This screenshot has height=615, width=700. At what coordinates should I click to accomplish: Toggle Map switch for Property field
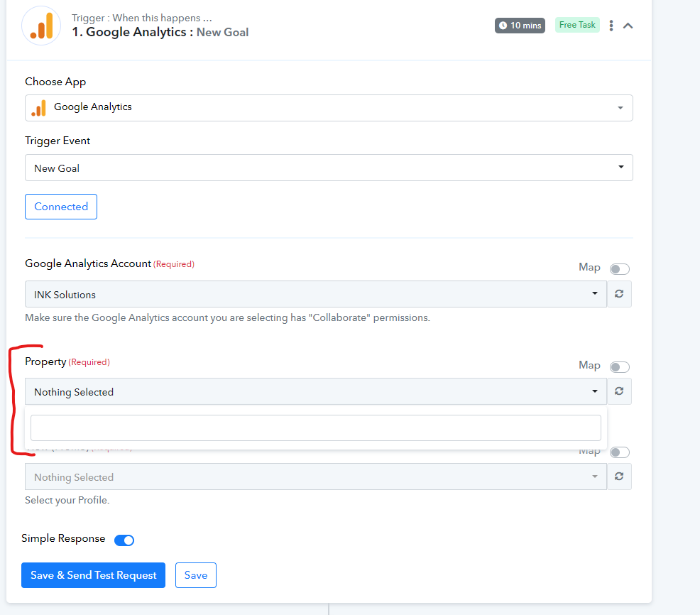619,366
